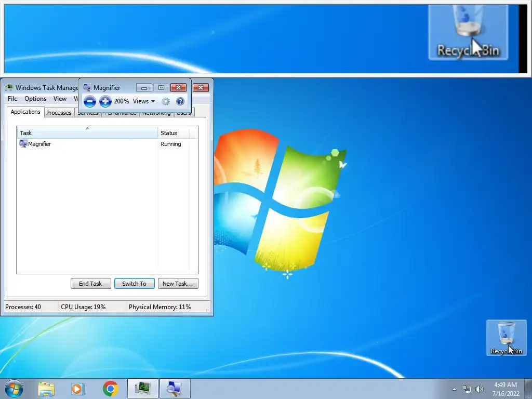This screenshot has height=399, width=532.
Task: Open the network tray icon
Action: coord(467,389)
